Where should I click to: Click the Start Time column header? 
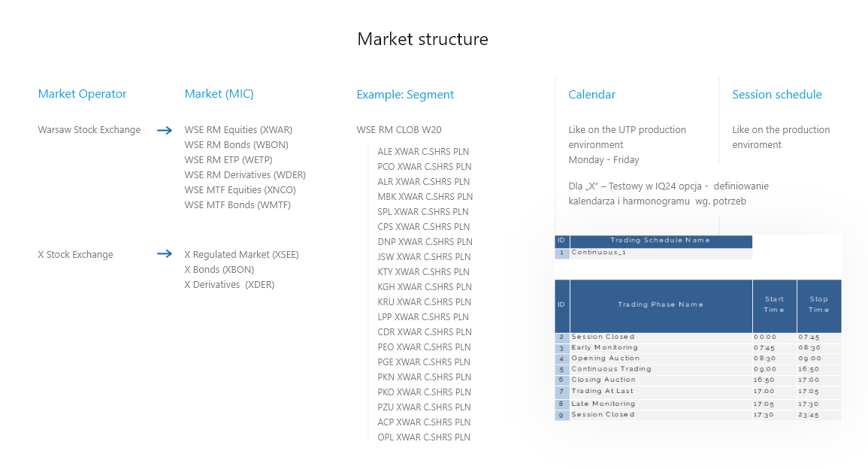coord(773,304)
